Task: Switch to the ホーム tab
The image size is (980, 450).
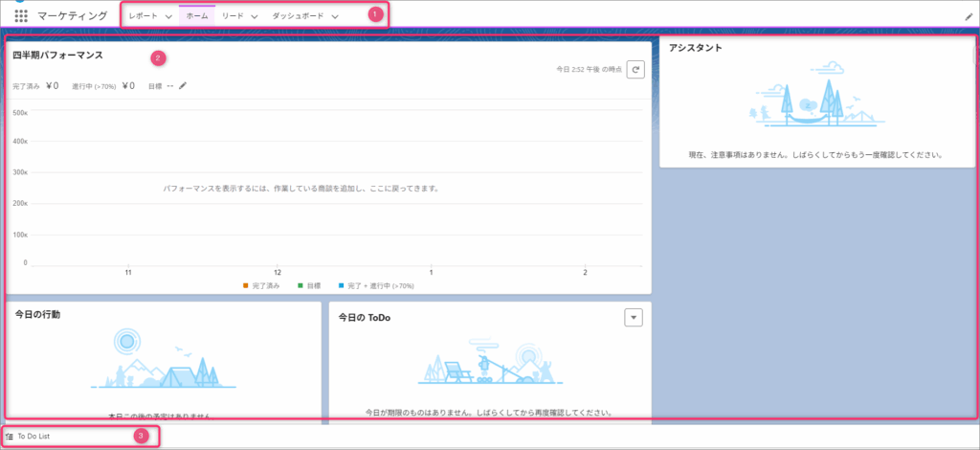Action: pyautogui.click(x=196, y=17)
